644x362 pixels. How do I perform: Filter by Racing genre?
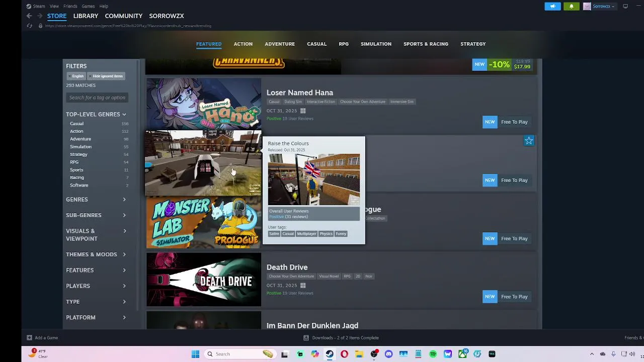tap(77, 177)
